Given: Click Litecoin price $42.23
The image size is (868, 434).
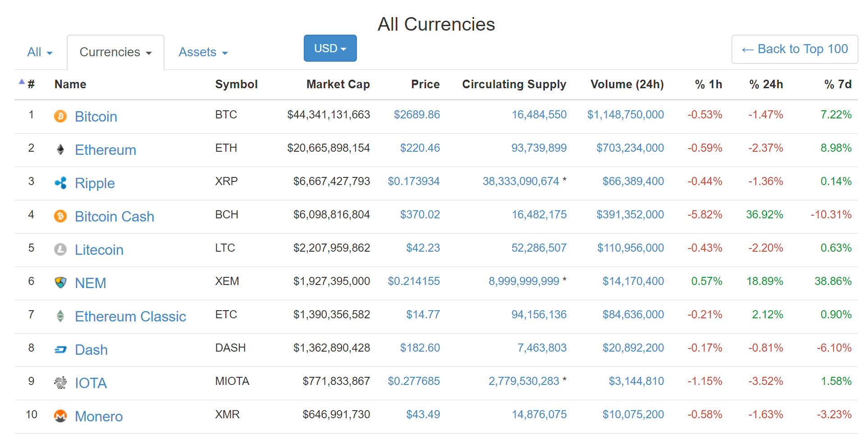Looking at the screenshot, I should point(423,248).
